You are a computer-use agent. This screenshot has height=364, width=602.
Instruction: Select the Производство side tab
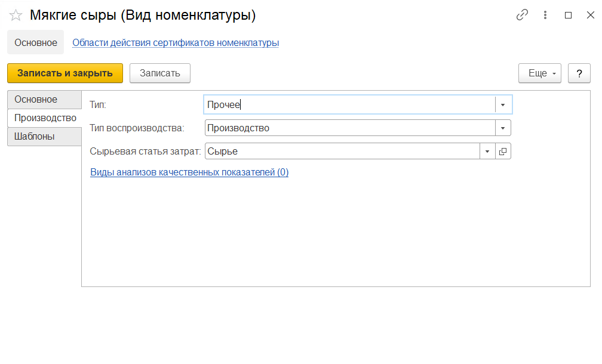coord(45,118)
